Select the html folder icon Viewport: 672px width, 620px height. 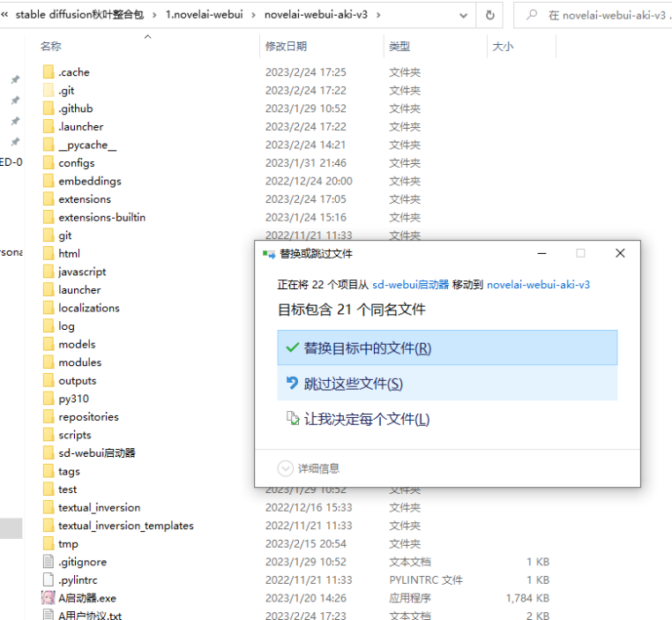(49, 253)
